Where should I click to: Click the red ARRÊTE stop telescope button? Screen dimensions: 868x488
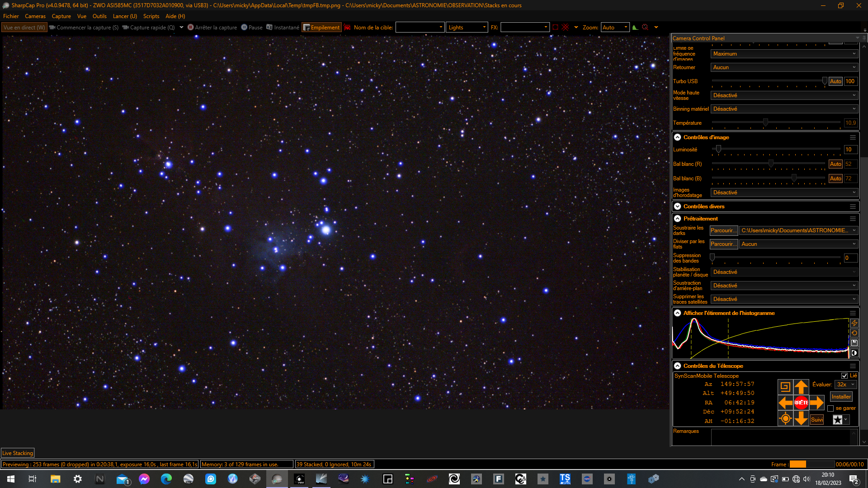pyautogui.click(x=801, y=402)
